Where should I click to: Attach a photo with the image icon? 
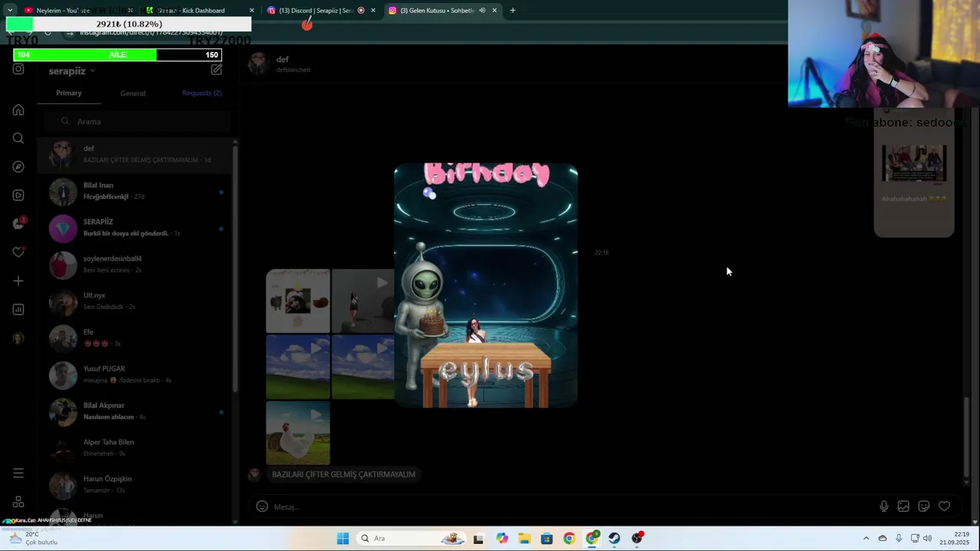903,506
